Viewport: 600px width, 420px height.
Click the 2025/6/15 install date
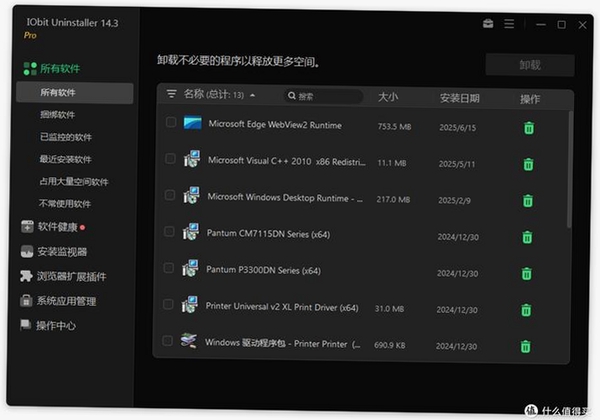458,127
